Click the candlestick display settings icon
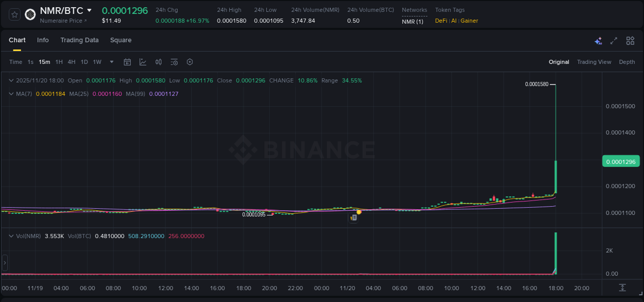Screen dimensions: 644x302 tap(158, 62)
